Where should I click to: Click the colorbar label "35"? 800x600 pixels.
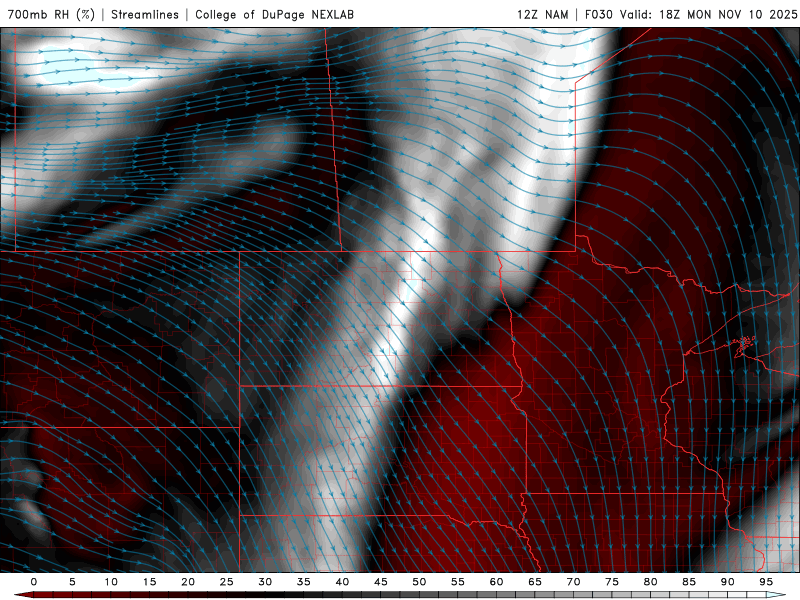pyautogui.click(x=303, y=582)
